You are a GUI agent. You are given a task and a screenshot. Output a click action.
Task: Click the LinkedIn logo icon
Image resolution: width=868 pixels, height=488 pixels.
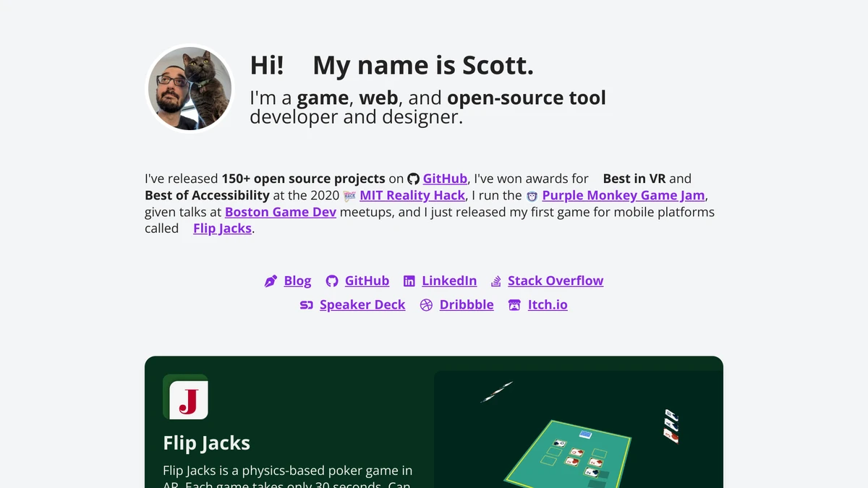[x=409, y=281]
